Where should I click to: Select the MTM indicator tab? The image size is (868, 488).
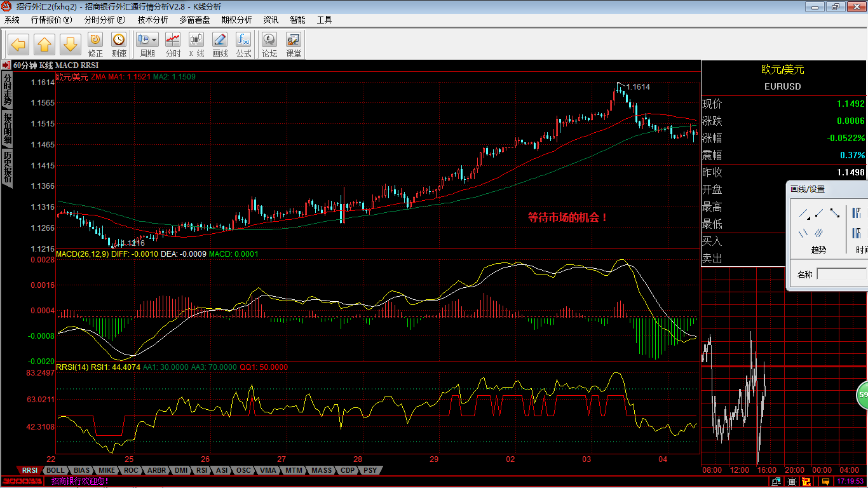[294, 470]
